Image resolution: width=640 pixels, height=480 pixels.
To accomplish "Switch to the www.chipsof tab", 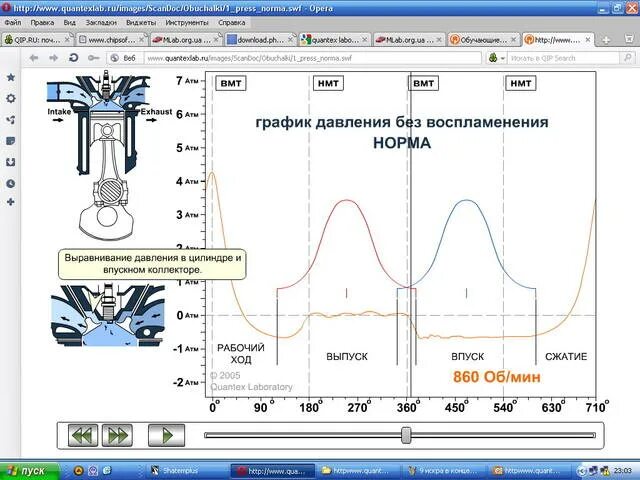I will click(111, 40).
